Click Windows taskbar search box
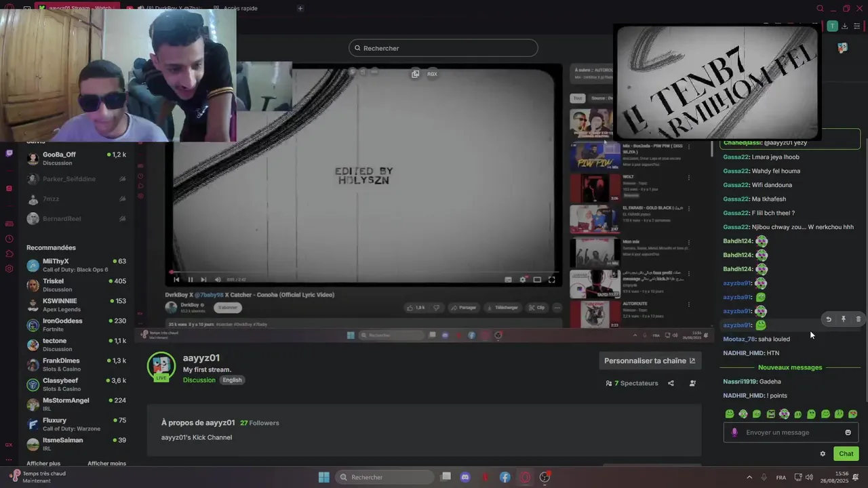This screenshot has width=868, height=488. point(384,477)
